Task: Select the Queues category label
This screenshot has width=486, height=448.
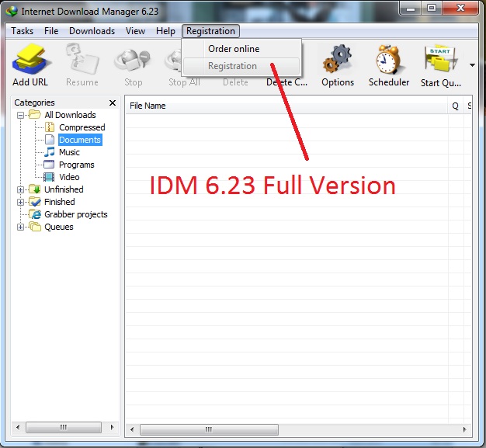Action: (59, 227)
